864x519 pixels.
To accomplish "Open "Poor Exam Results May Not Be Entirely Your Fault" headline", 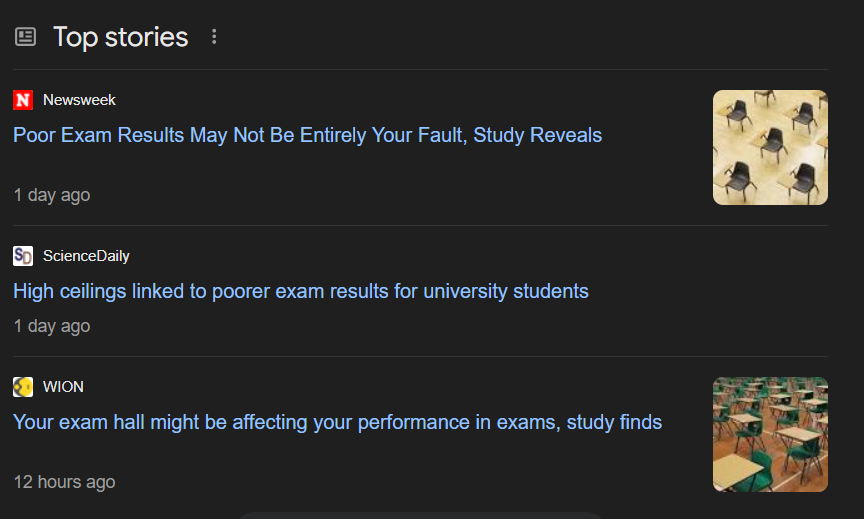I will coord(307,135).
